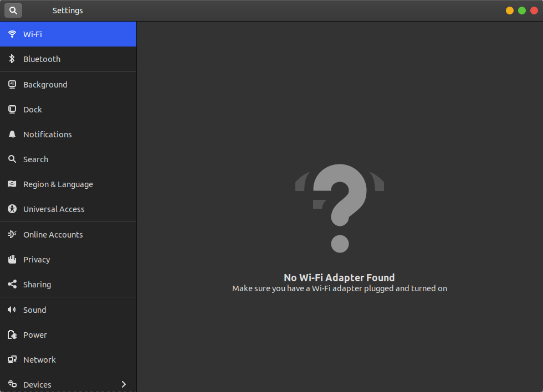Screen dimensions: 543x392
Task: Click the search magnifier button in header
Action: (13, 11)
